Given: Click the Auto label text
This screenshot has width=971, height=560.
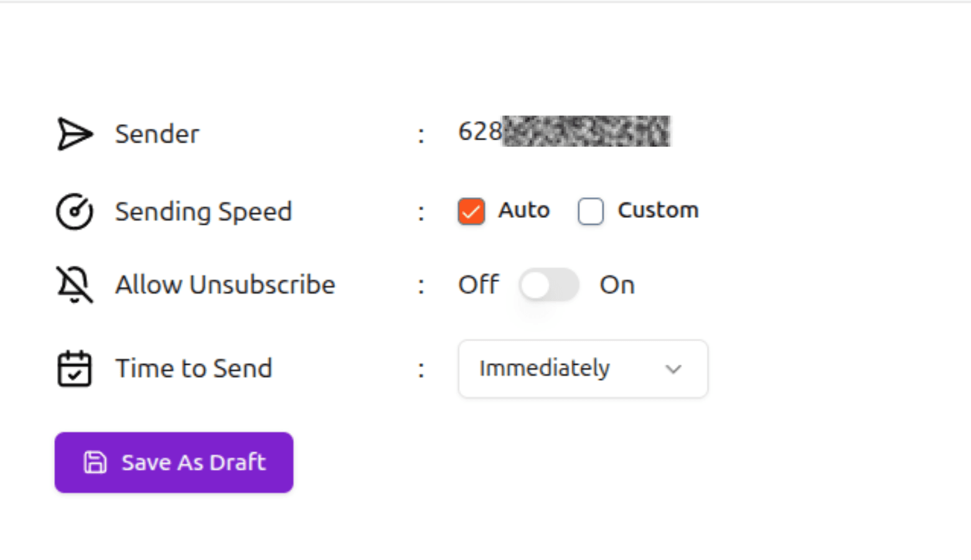Looking at the screenshot, I should [x=523, y=210].
